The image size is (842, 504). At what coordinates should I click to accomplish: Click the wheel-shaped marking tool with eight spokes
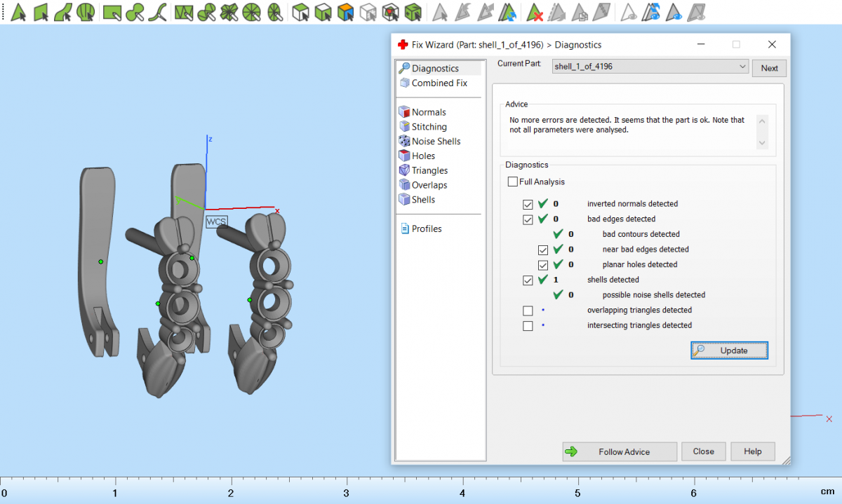pyautogui.click(x=251, y=12)
